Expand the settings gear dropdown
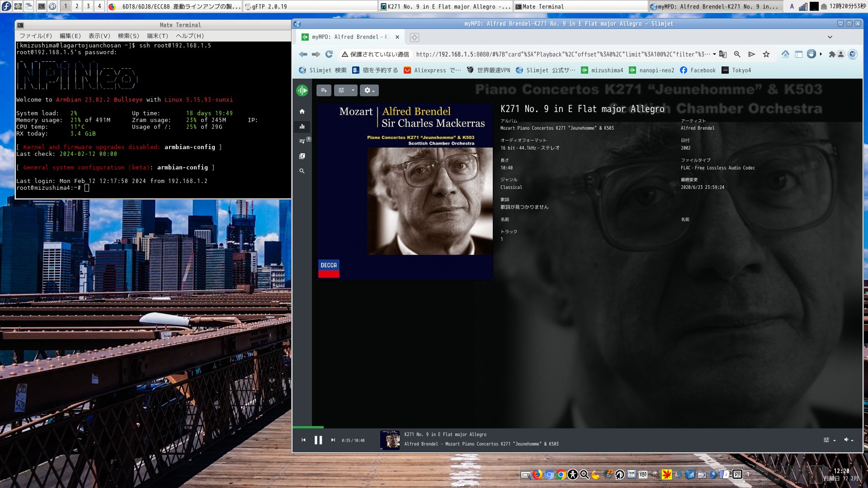Screen dimensions: 868x488 click(369, 90)
